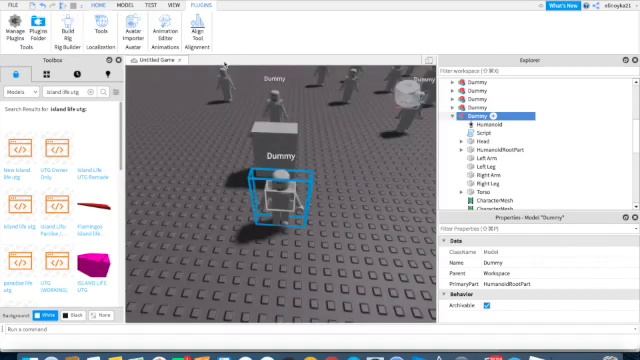
Task: Open Toolbox Creations lightbulb tab
Action: coord(108,74)
